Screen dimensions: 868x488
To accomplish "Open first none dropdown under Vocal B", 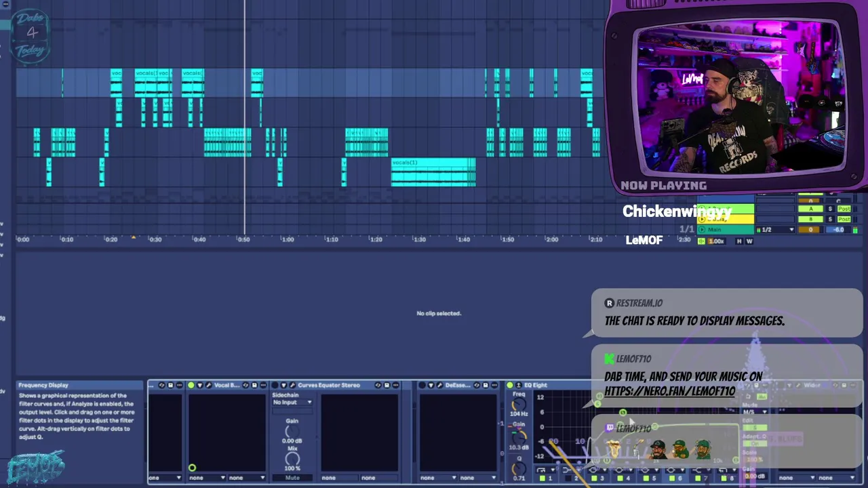I will pyautogui.click(x=205, y=478).
